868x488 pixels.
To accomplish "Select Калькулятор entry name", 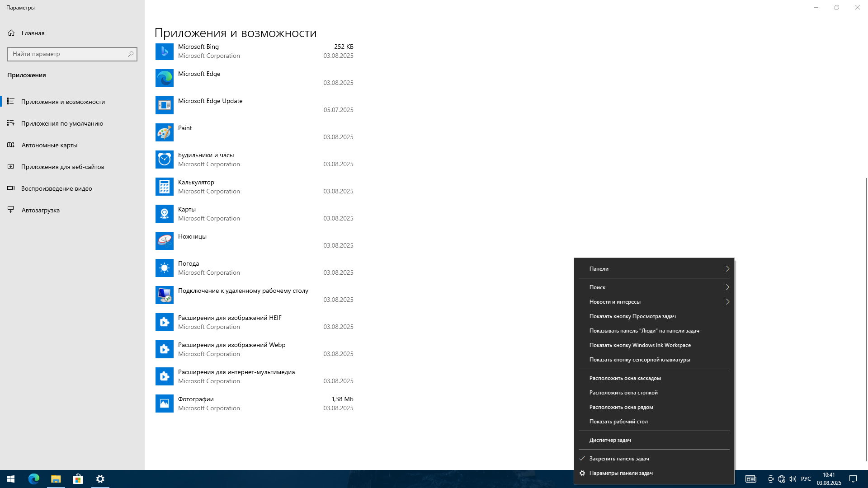I will (196, 182).
